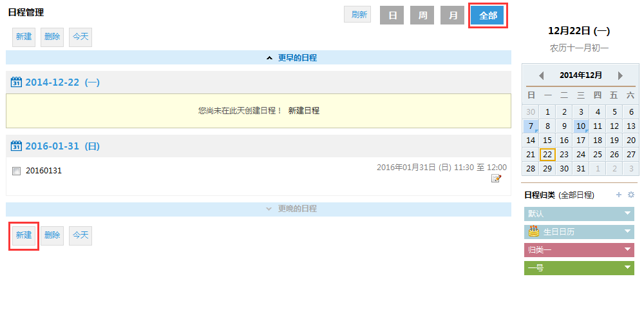Tick the checkbox for schedule 20160131
Image resolution: width=644 pixels, height=310 pixels.
[17, 171]
